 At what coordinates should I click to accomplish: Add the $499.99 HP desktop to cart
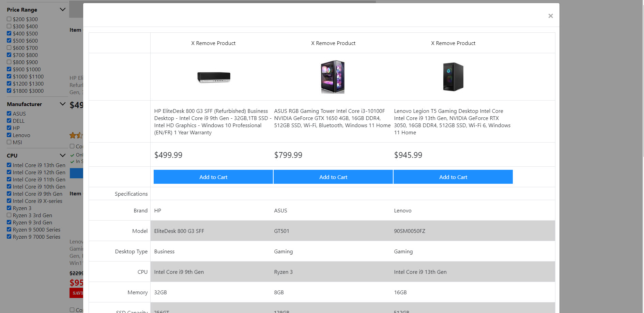pyautogui.click(x=213, y=177)
